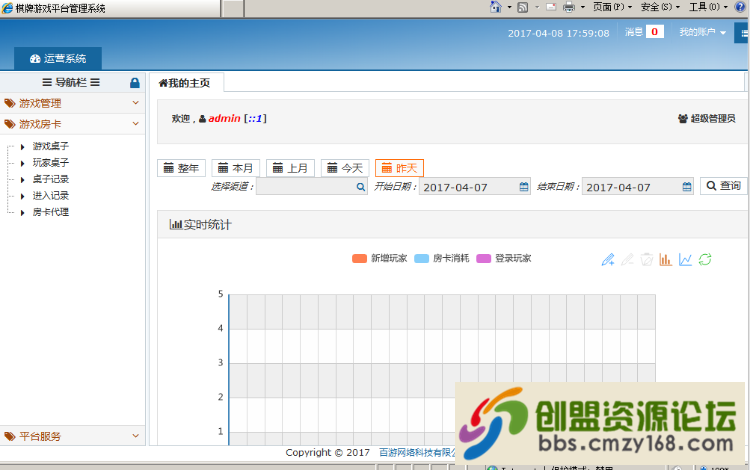Click the chart data view edit icon
750x470 pixels.
(608, 259)
